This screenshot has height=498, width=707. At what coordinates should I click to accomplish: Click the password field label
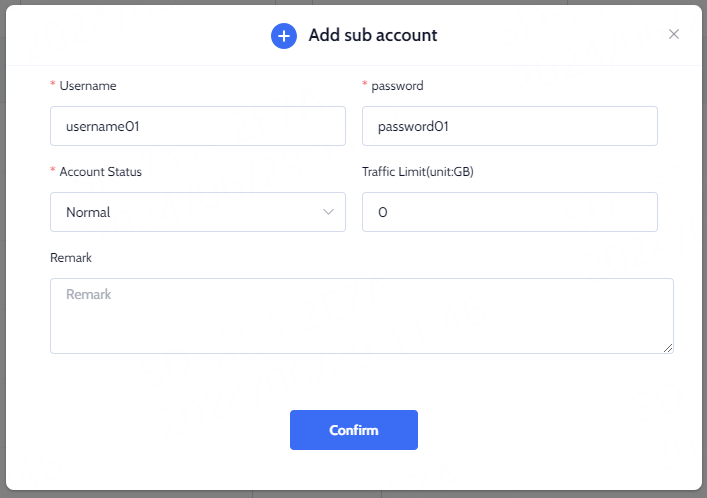pos(397,86)
